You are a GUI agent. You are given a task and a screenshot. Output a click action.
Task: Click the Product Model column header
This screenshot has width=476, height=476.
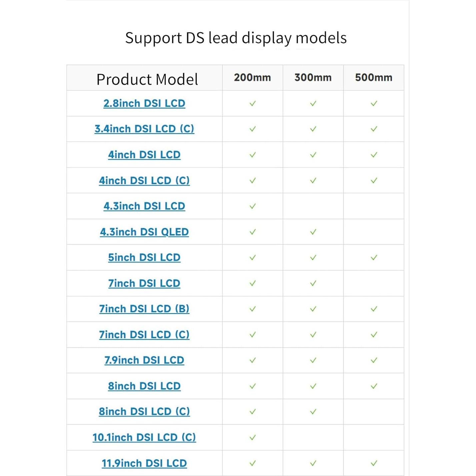click(x=147, y=79)
